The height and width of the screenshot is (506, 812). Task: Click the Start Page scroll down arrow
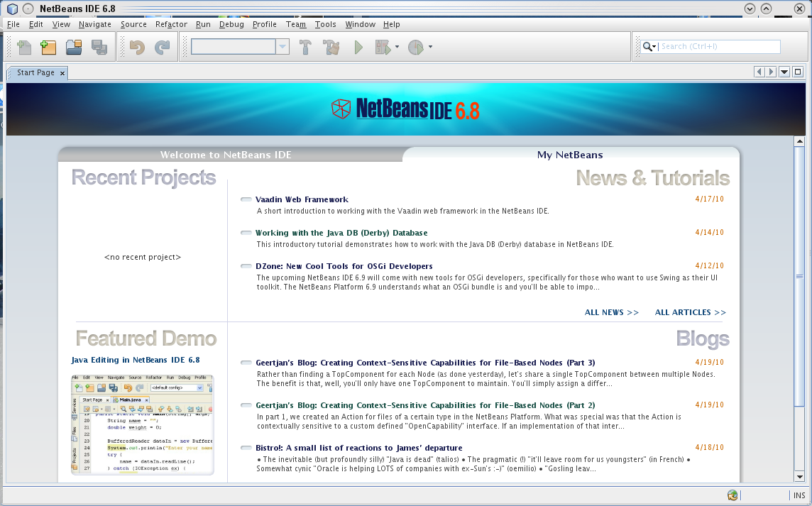pyautogui.click(x=799, y=476)
